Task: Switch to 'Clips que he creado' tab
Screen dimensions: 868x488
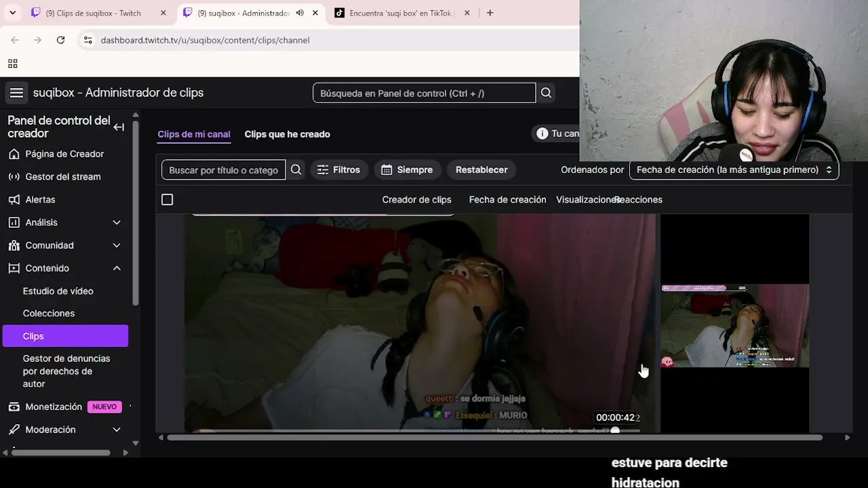Action: 288,134
